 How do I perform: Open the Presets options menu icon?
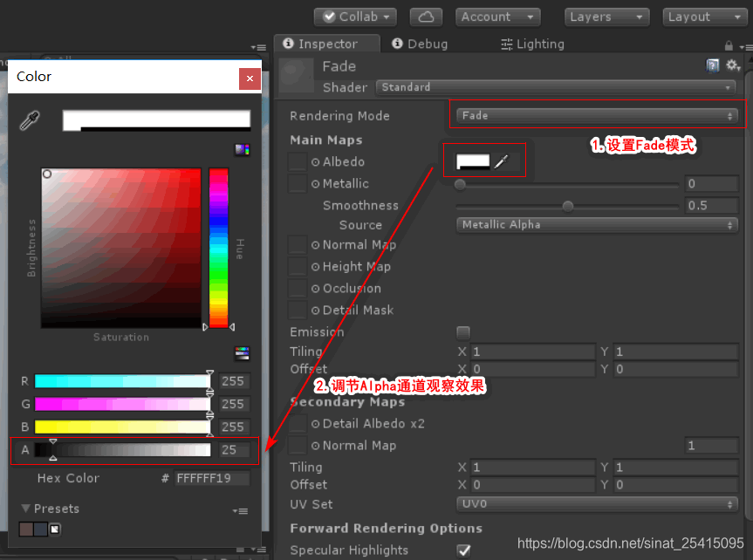(x=241, y=511)
